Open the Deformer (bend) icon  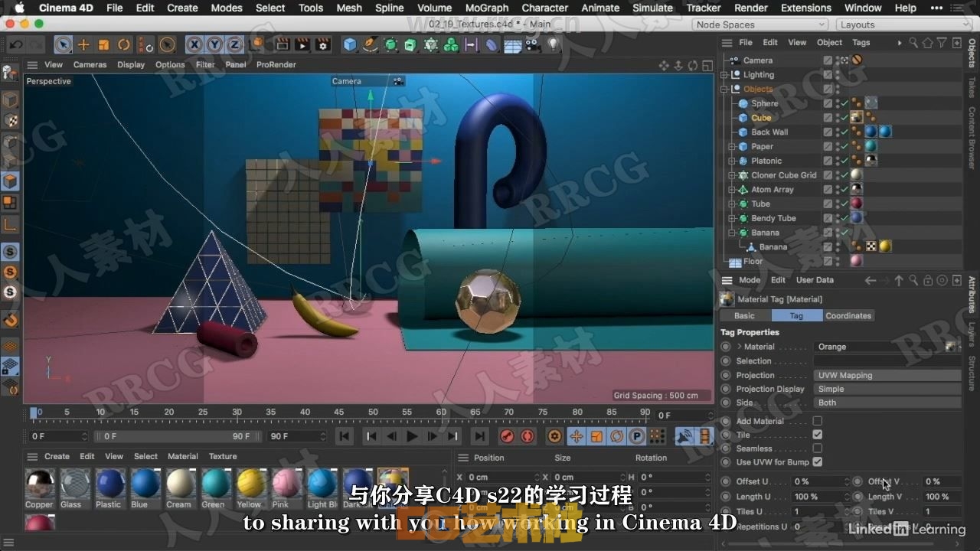click(x=492, y=44)
